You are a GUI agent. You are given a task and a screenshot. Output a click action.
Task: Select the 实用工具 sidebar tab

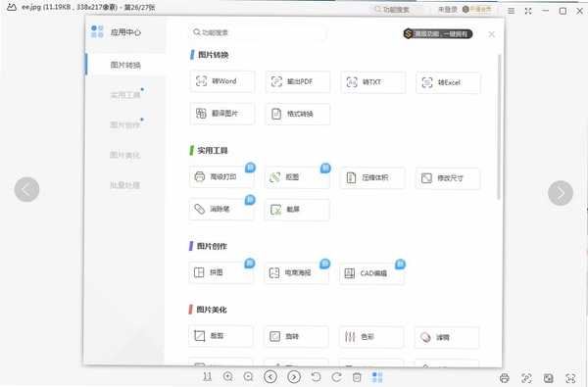125,95
